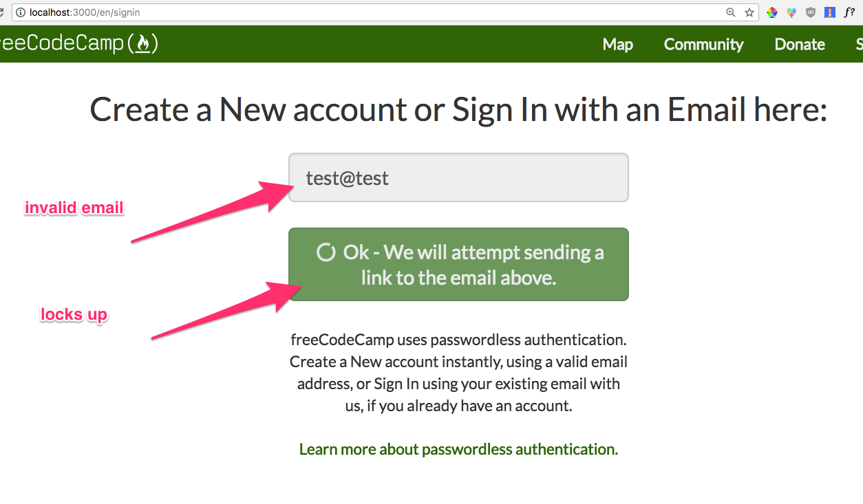Viewport: 863px width, 504px height.
Task: Click the Lighthouse extension icon
Action: point(829,12)
